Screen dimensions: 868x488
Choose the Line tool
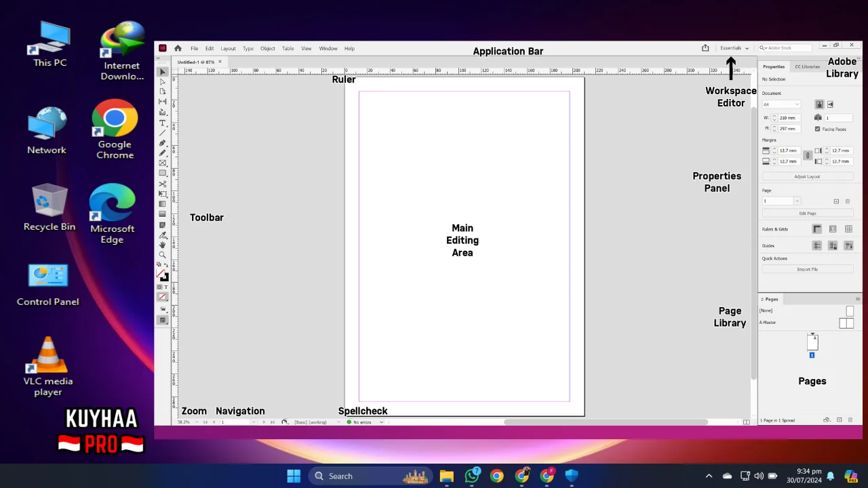click(x=163, y=133)
